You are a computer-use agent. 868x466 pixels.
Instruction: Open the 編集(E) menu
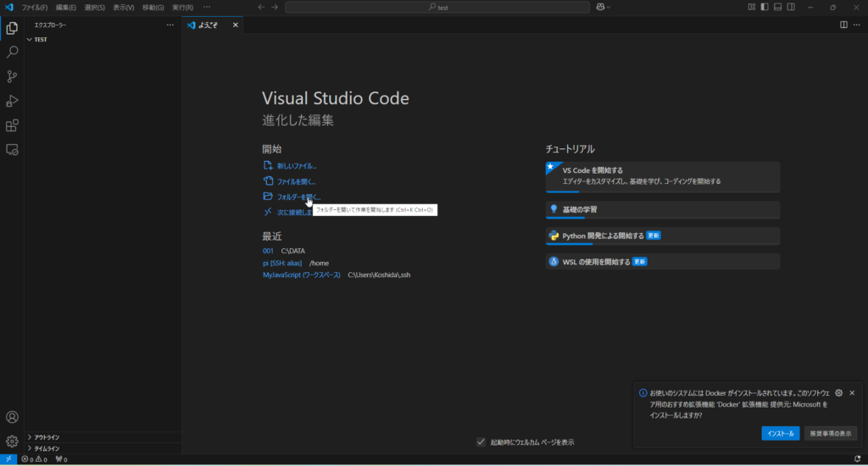coord(66,7)
